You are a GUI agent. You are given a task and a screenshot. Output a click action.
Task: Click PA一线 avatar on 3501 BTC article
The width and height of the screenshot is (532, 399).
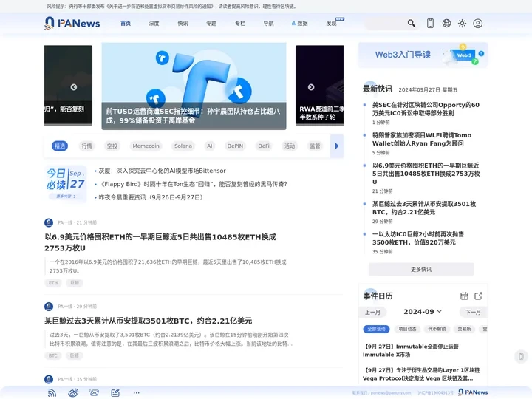pyautogui.click(x=49, y=307)
